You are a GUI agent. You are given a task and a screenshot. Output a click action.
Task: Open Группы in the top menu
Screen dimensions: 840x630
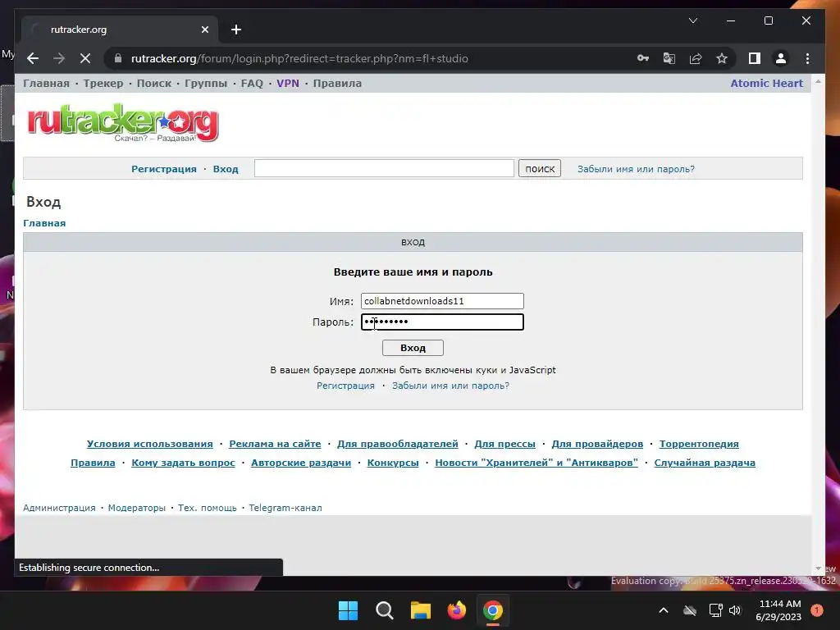point(206,84)
